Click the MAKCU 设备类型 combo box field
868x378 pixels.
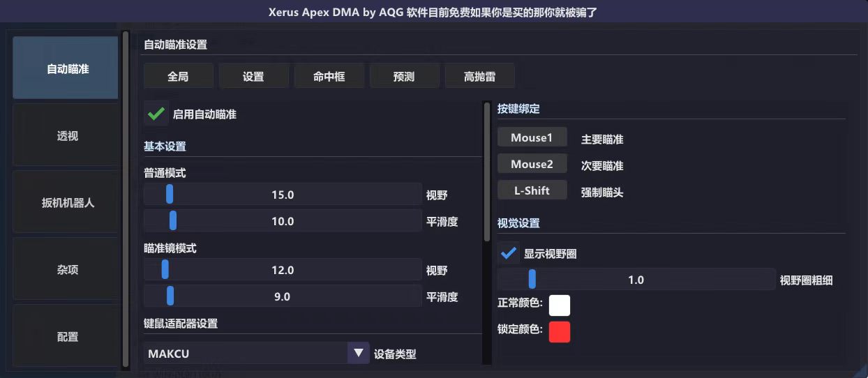click(x=256, y=353)
